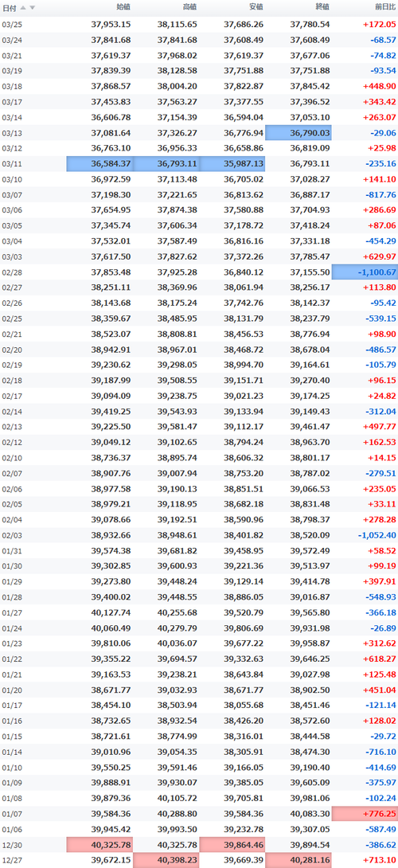Image resolution: width=398 pixels, height=868 pixels.
Task: Select the 01/06 date cell
Action: coord(11,829)
